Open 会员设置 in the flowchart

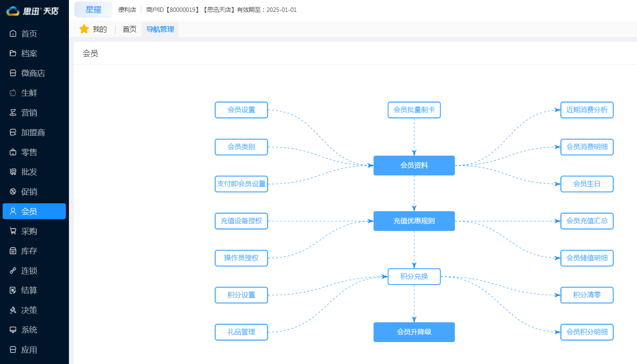241,110
